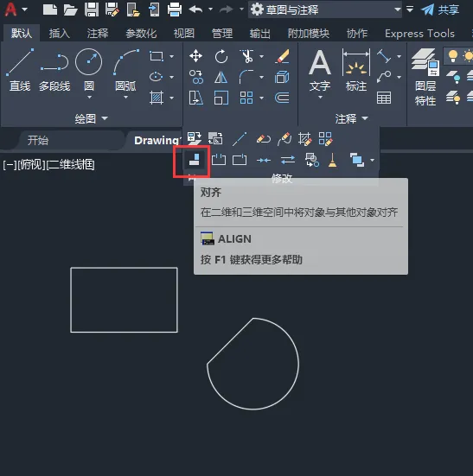Screen dimensions: 473x476
Task: Click the Rotate tool icon
Action: (221, 56)
